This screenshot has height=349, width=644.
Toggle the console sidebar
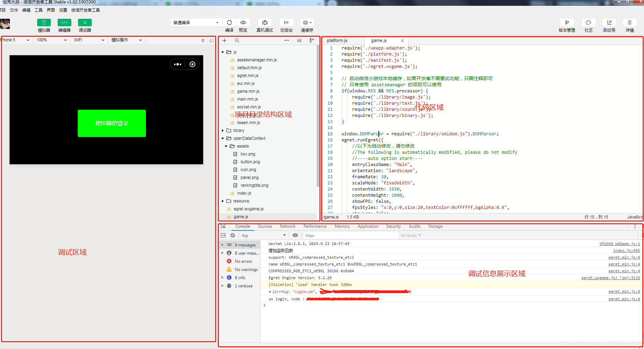pos(223,236)
